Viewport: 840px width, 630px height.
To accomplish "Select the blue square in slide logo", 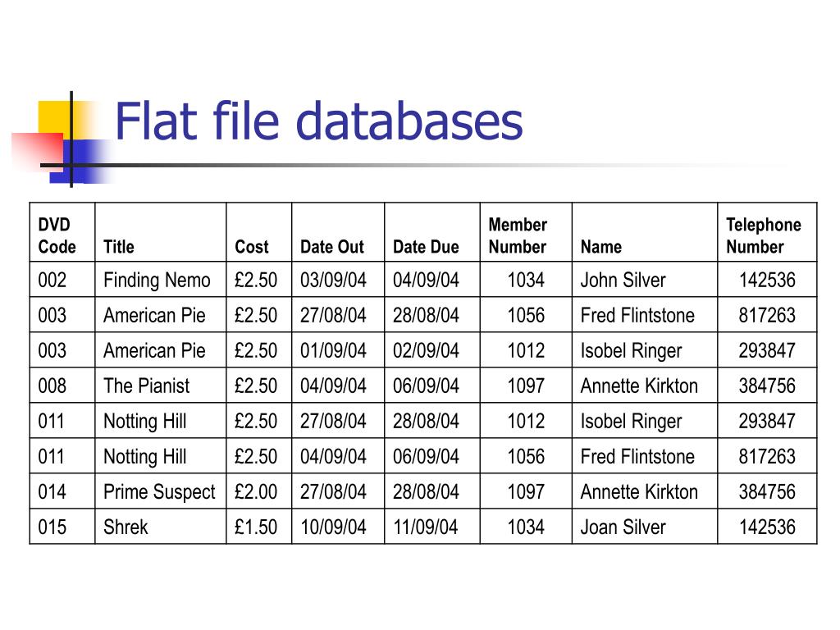I will 80,161.
